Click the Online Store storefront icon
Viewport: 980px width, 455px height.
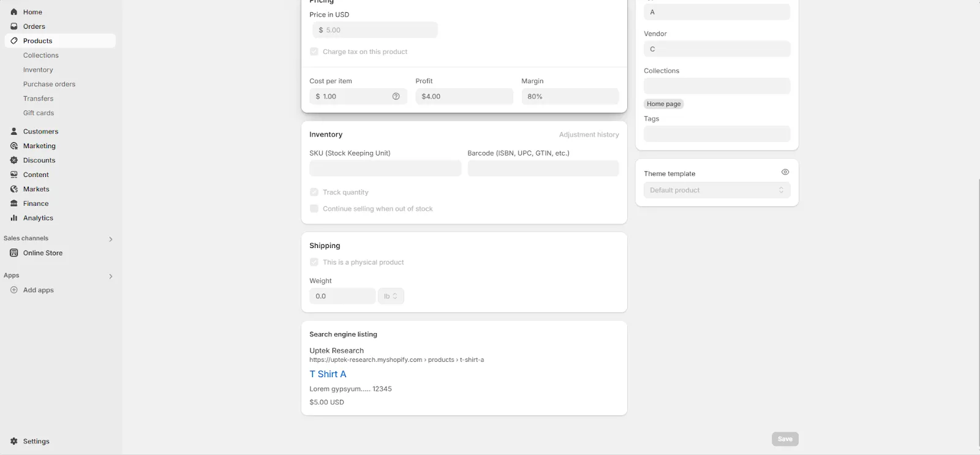click(14, 253)
